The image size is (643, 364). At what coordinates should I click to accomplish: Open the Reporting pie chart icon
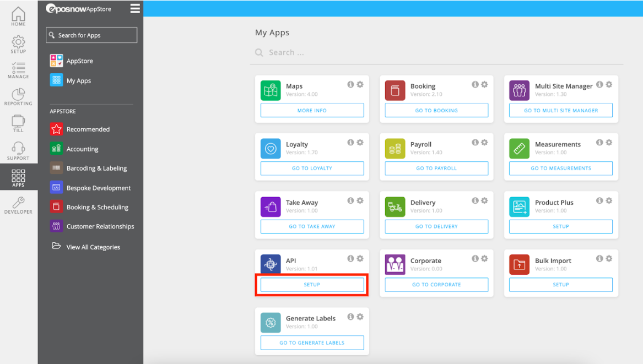[18, 95]
